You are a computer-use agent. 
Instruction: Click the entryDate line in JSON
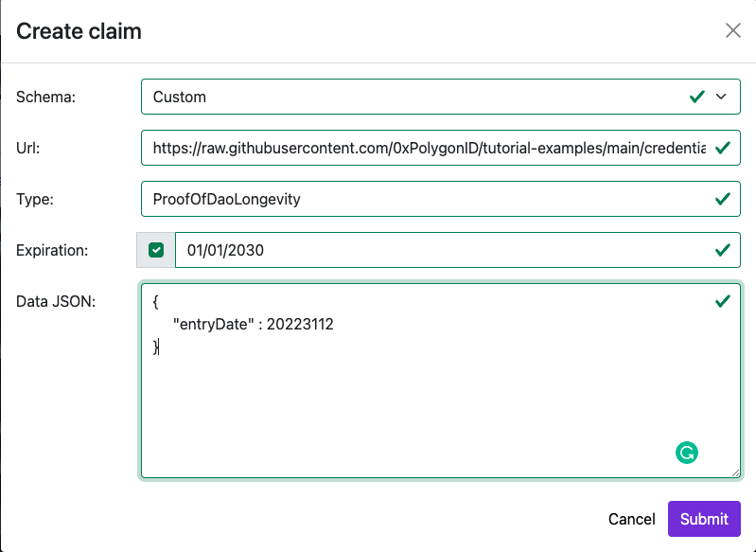point(254,324)
